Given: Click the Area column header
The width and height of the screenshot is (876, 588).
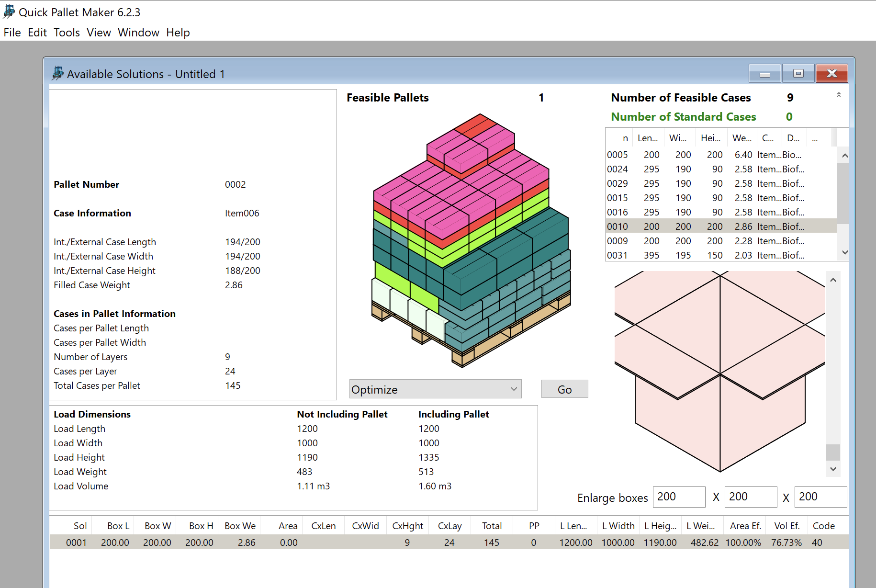Looking at the screenshot, I should (282, 526).
